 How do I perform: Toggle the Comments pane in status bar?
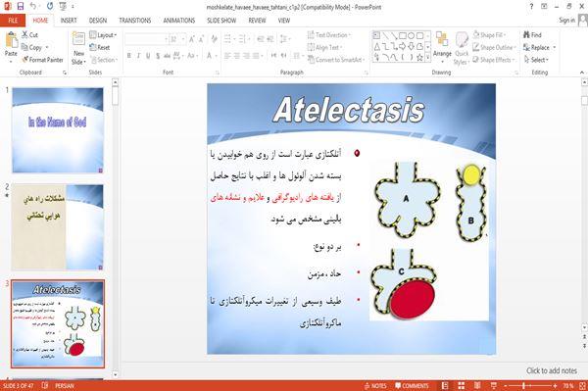[x=412, y=385]
